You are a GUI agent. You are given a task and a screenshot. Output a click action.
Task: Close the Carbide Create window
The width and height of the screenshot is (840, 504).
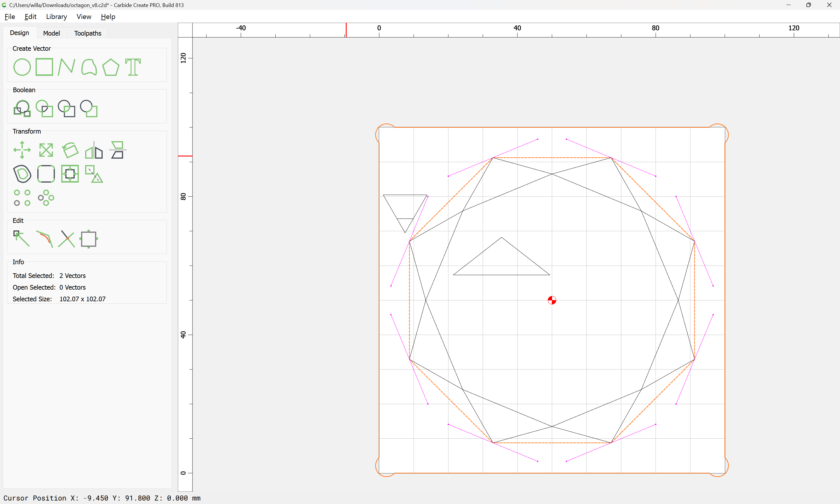coord(829,5)
